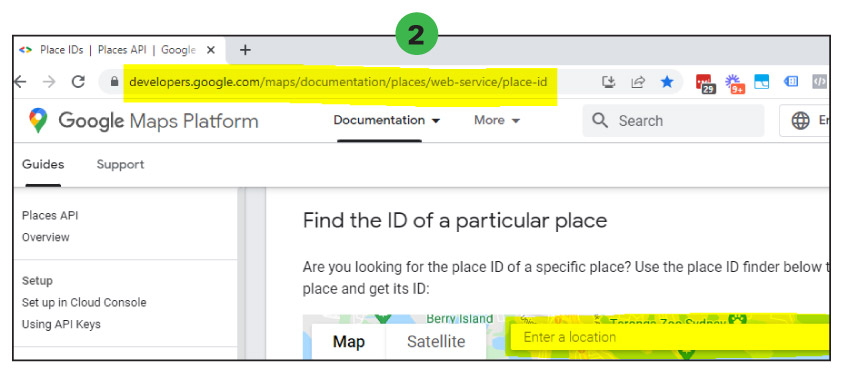Screen dimensions: 842x374
Task: Go forward to next page
Action: [x=49, y=82]
